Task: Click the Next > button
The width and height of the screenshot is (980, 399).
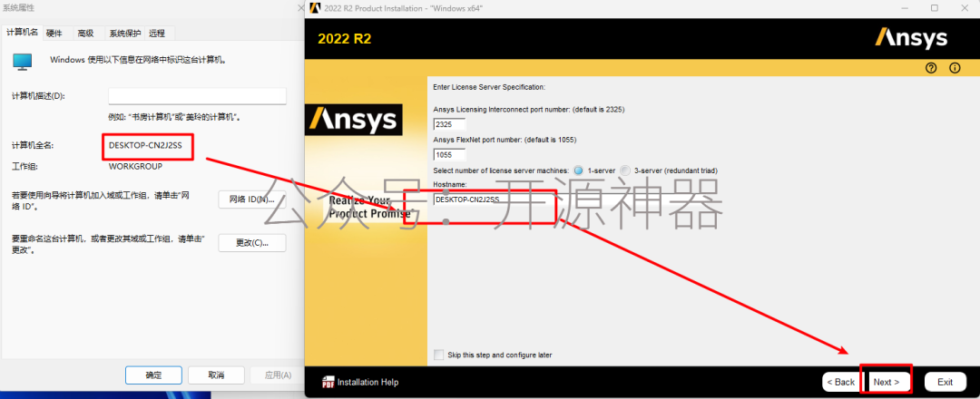Action: pyautogui.click(x=887, y=382)
